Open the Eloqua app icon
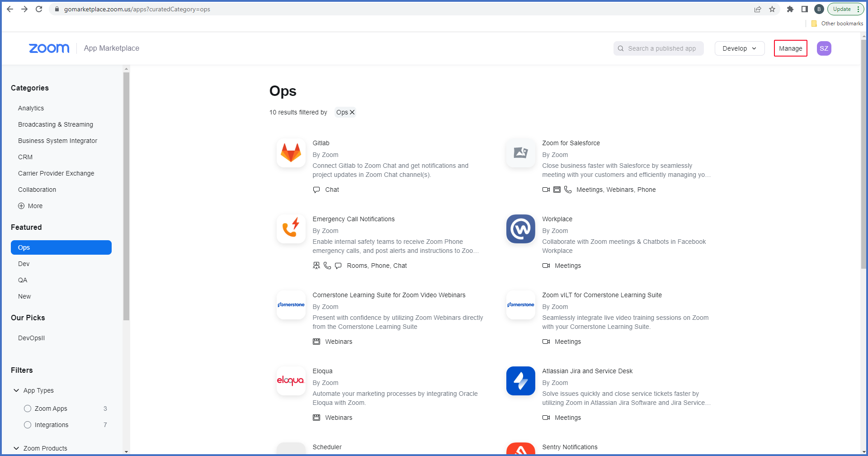 (x=291, y=381)
